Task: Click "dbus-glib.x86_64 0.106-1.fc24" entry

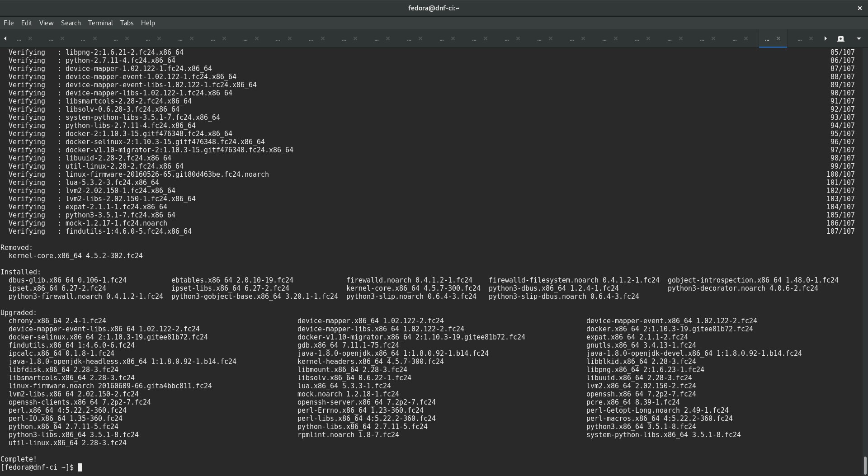Action: [67, 280]
